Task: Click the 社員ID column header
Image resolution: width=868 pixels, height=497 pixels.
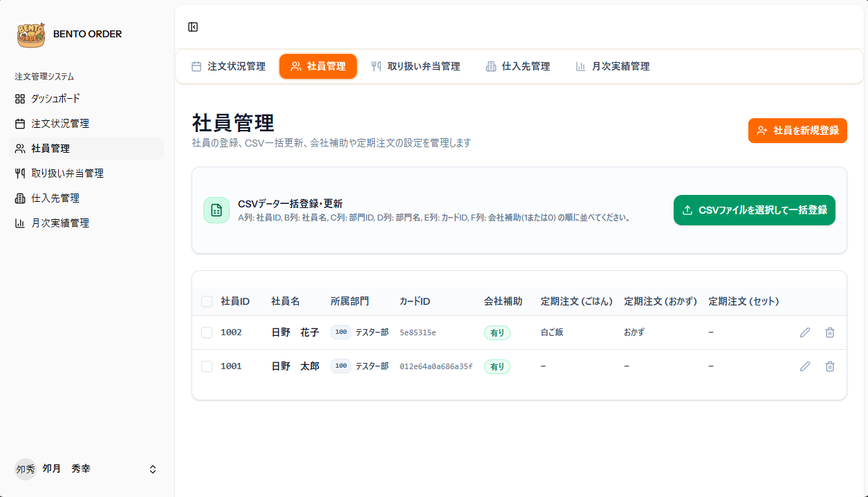Action: click(235, 301)
